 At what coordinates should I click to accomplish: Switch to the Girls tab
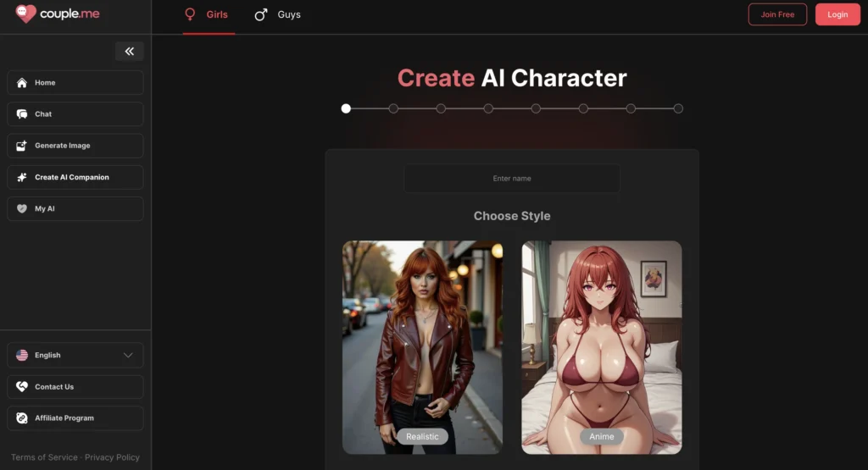[x=209, y=14]
